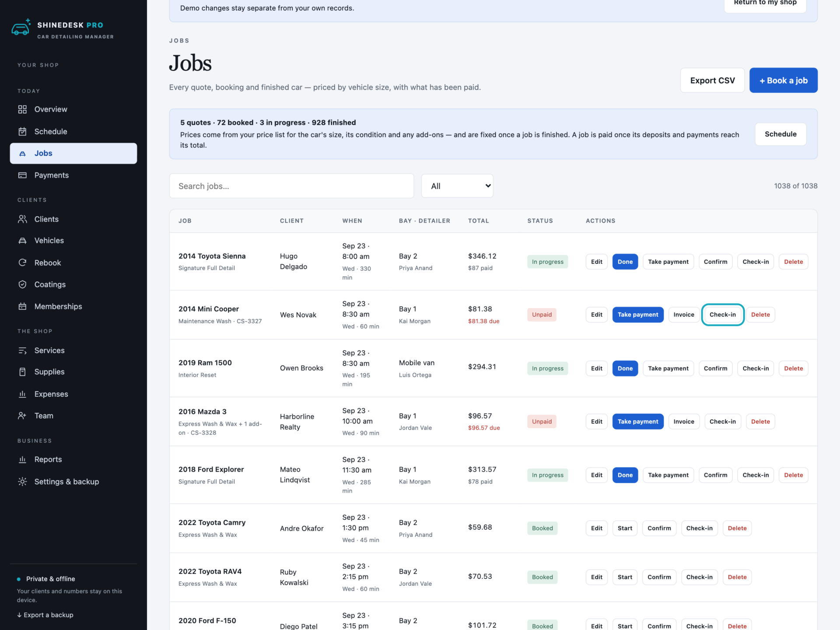
Task: Click the $81.38 due amount
Action: click(483, 321)
